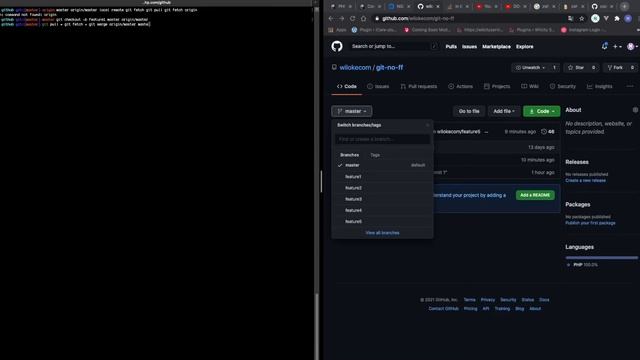Viewport: 640px width, 360px height.
Task: Click the Go to file button
Action: tap(469, 111)
